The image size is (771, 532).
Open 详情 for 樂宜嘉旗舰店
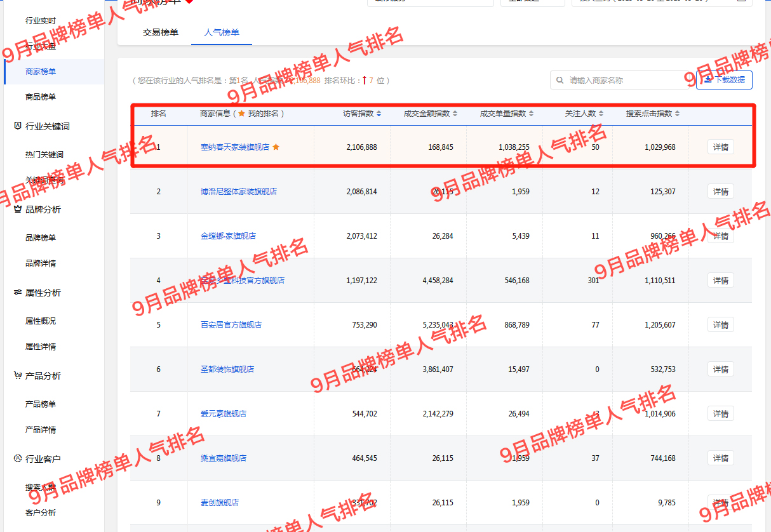pyautogui.click(x=721, y=458)
